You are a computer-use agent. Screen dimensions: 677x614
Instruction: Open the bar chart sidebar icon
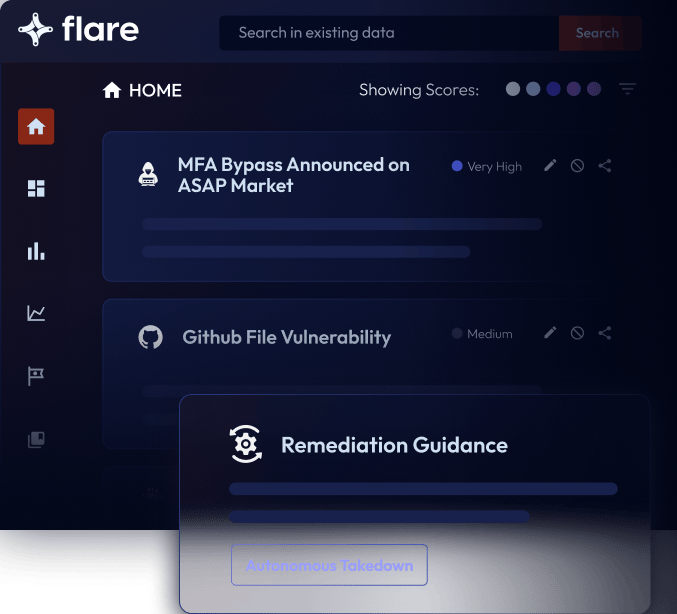tap(36, 251)
